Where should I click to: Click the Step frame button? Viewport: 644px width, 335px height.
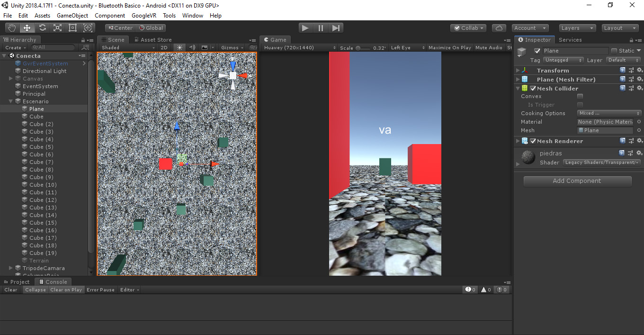(x=336, y=28)
